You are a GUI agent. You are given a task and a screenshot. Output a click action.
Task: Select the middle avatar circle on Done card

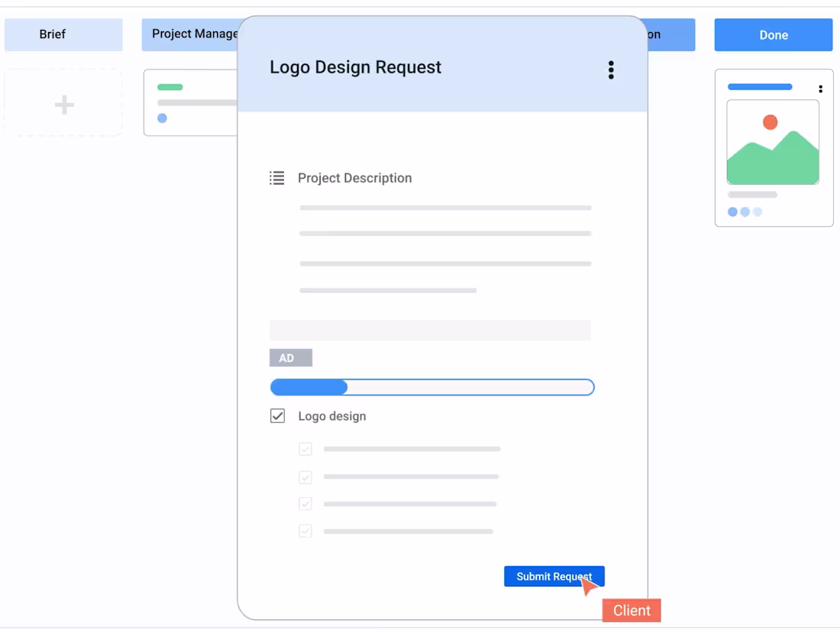click(744, 212)
